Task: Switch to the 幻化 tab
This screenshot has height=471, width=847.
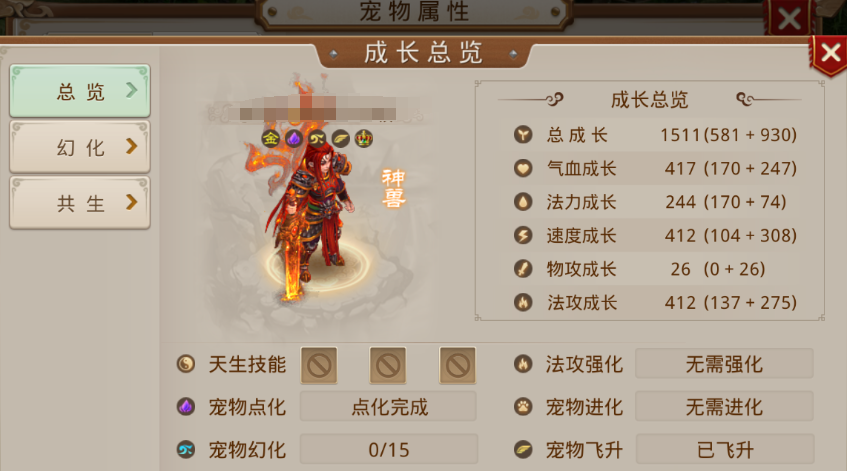Action: coord(80,147)
